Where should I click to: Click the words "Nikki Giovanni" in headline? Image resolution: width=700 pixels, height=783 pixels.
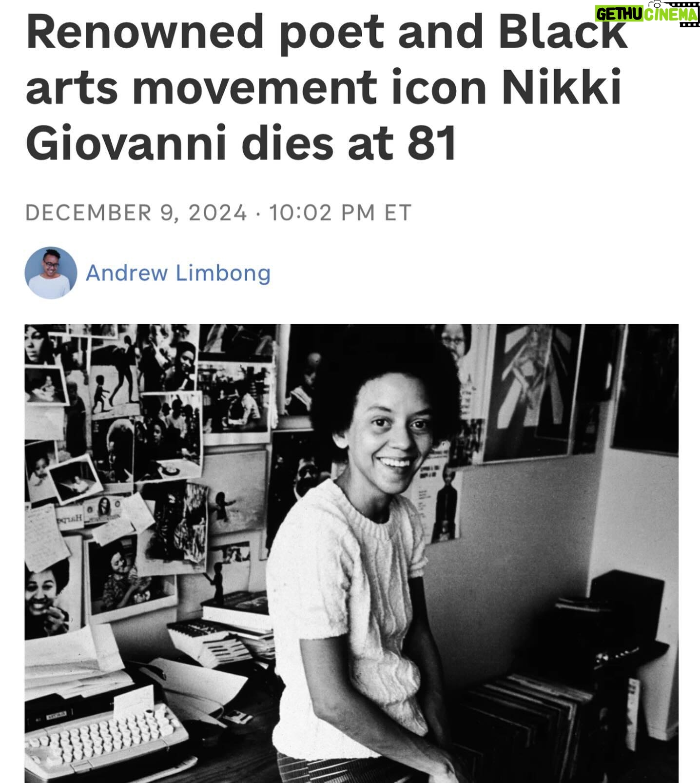(323, 116)
